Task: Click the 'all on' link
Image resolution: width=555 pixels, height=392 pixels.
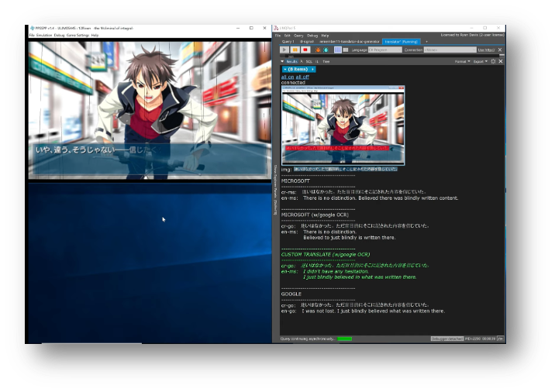Action: 288,77
